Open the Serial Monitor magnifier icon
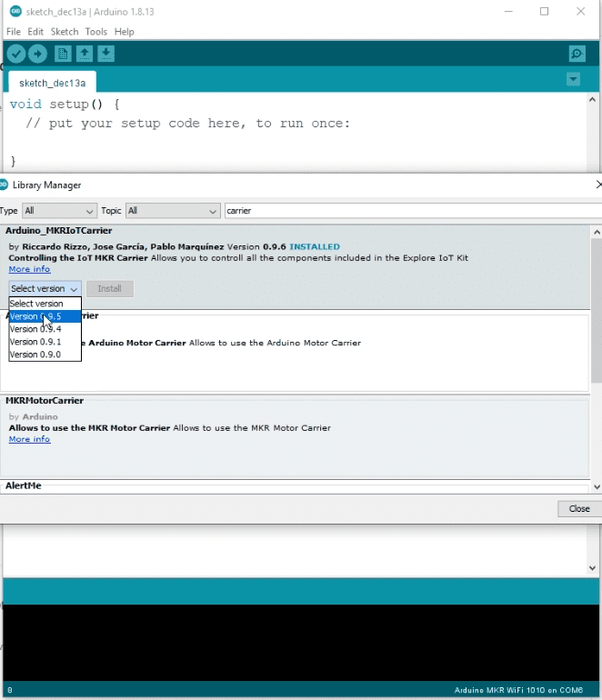Screen dimensions: 602x700 click(577, 54)
